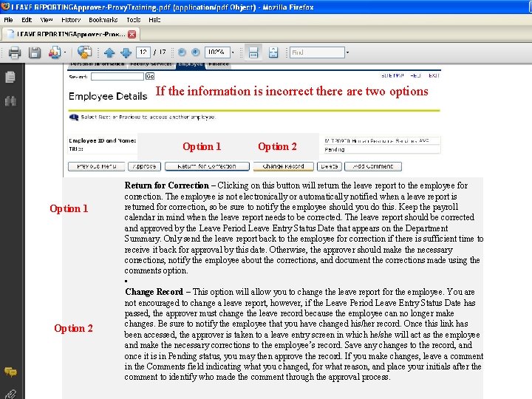Print the PDF with the printer icon
Image resolution: width=532 pixels, height=399 pixels.
click(14, 52)
